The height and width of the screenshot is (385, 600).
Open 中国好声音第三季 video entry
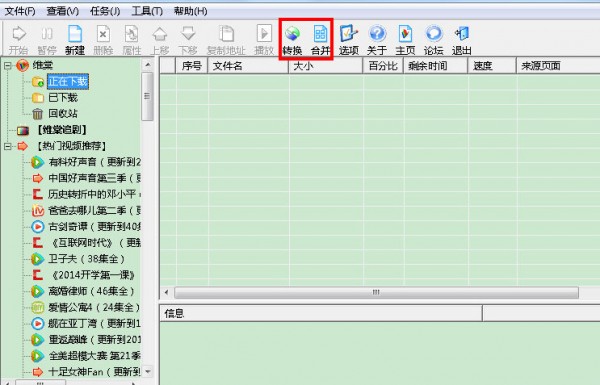click(x=95, y=178)
